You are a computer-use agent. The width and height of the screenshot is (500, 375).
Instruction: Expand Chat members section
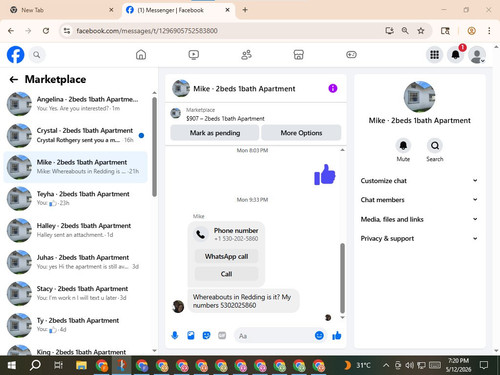pos(419,200)
